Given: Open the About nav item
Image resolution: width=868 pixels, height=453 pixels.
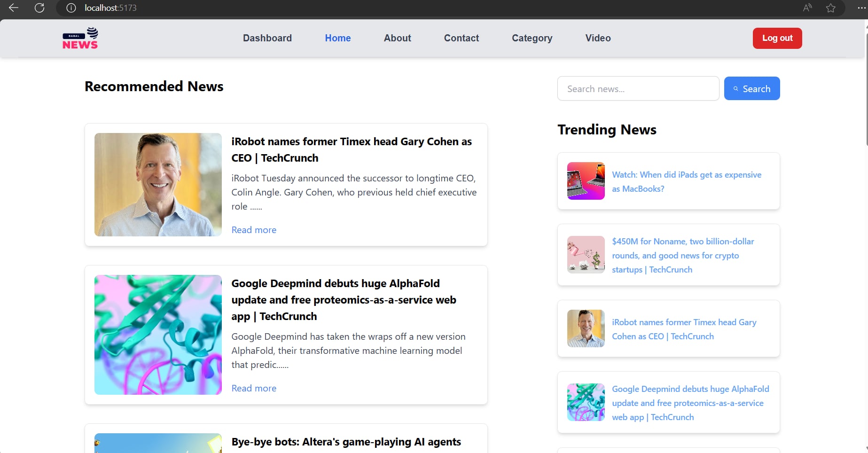Looking at the screenshot, I should click(398, 38).
